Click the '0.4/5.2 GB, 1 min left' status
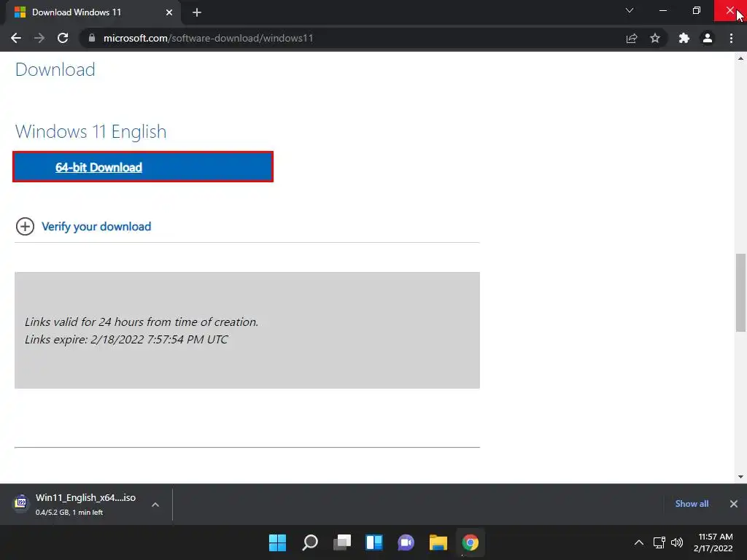 point(69,513)
